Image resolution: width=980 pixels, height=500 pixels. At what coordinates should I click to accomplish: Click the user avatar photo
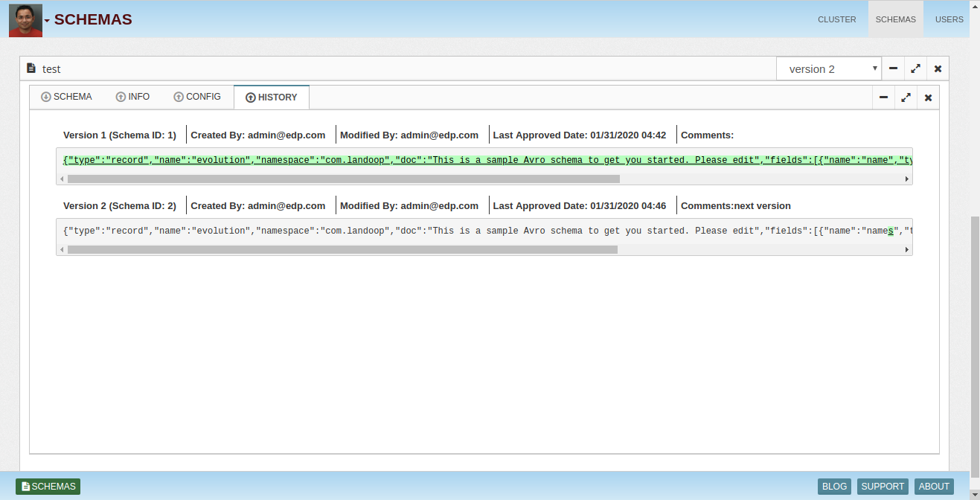coord(25,20)
